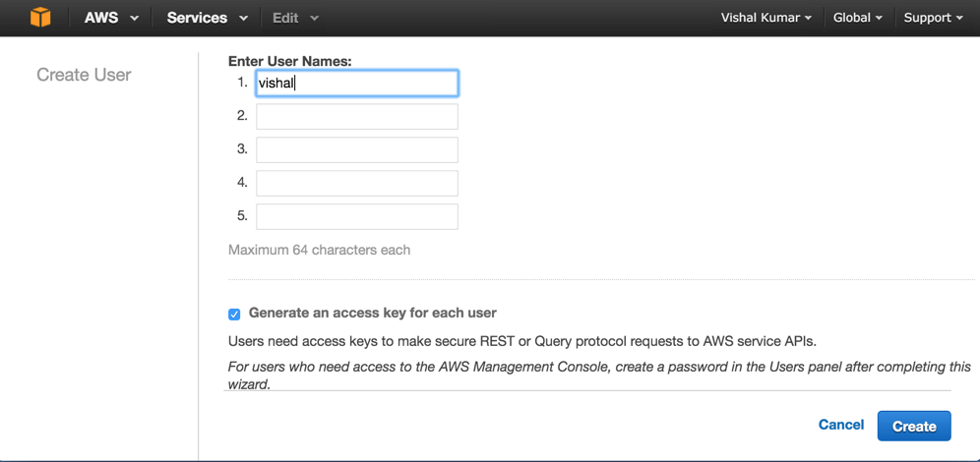Click the empty user name field 4
The height and width of the screenshot is (462, 980).
(x=357, y=183)
